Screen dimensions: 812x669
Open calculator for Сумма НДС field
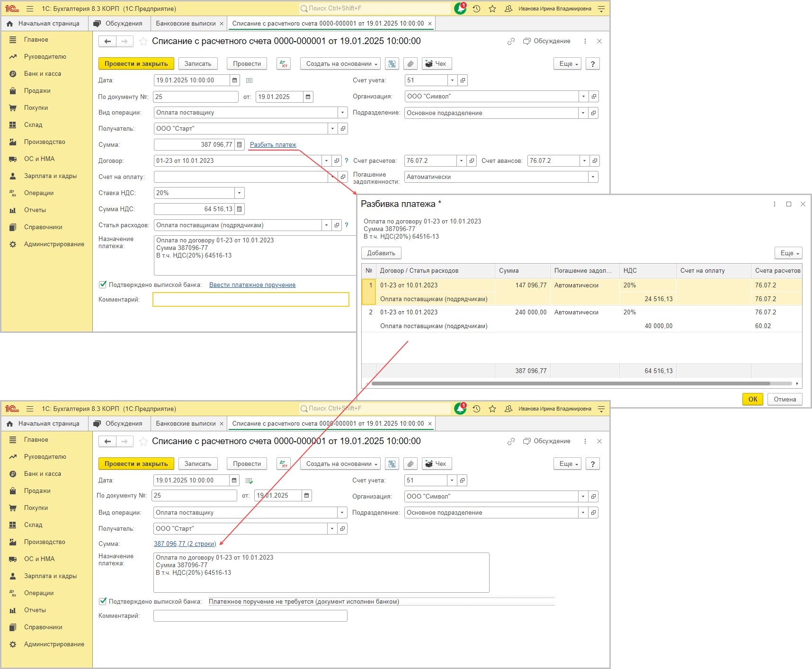(x=240, y=209)
